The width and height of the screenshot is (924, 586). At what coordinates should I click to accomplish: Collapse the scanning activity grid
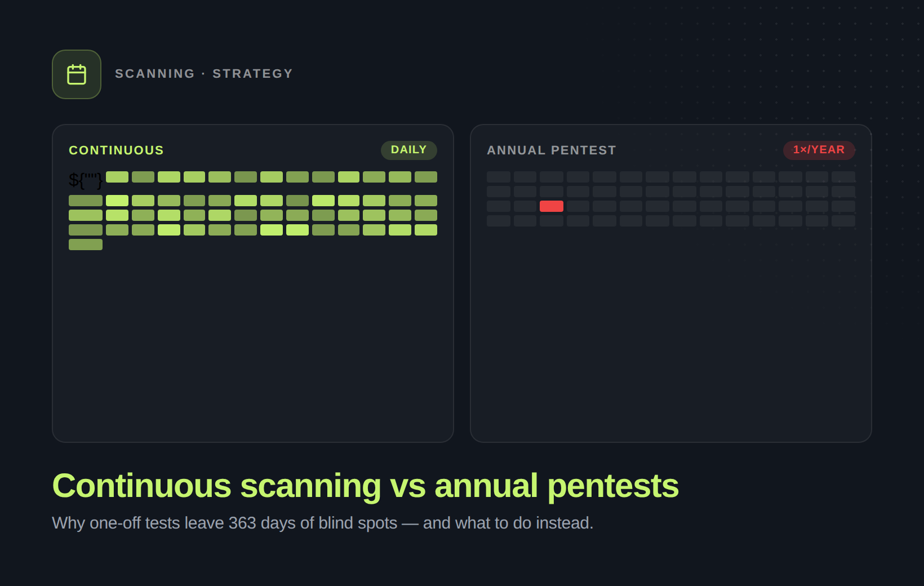[x=253, y=208]
